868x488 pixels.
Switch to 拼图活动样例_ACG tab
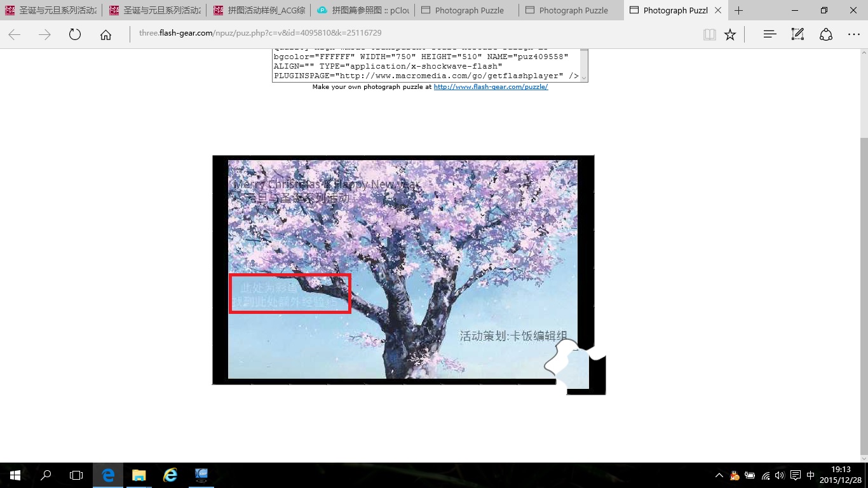259,10
